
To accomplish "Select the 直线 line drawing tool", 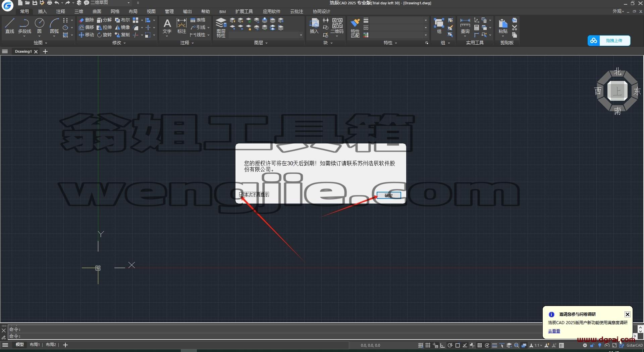I will coord(10,26).
